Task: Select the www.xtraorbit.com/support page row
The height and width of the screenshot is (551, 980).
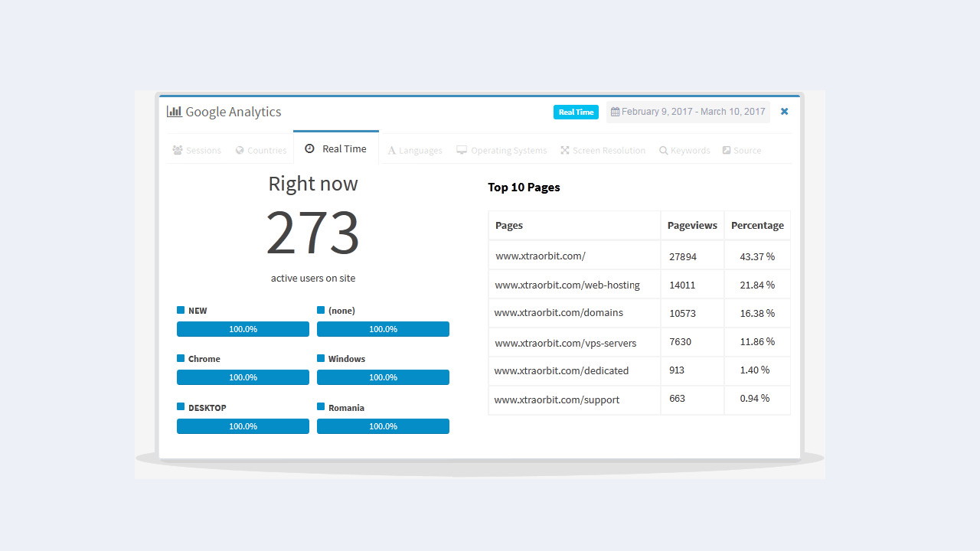Action: tap(557, 399)
